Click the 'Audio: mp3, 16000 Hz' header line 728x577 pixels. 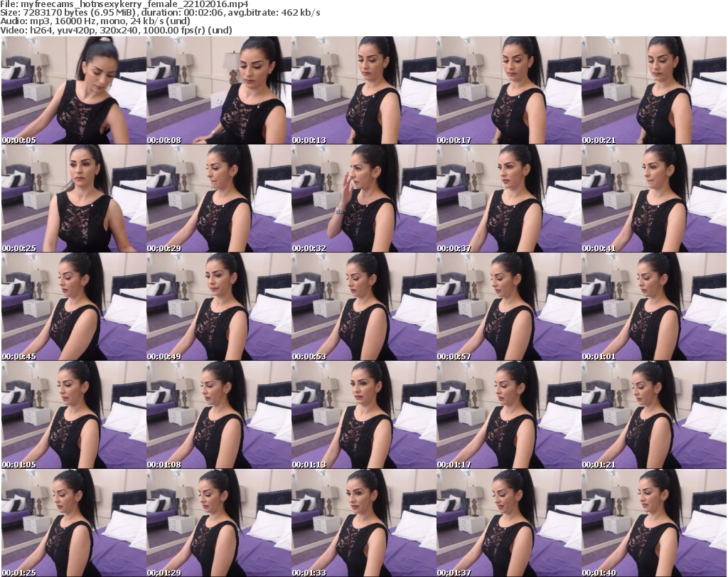coord(95,21)
